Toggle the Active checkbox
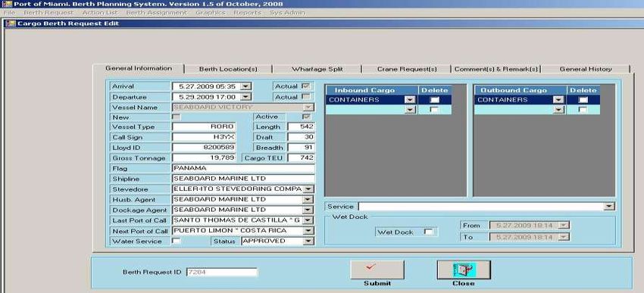Viewport: 644px width, 293px height. pyautogui.click(x=306, y=117)
